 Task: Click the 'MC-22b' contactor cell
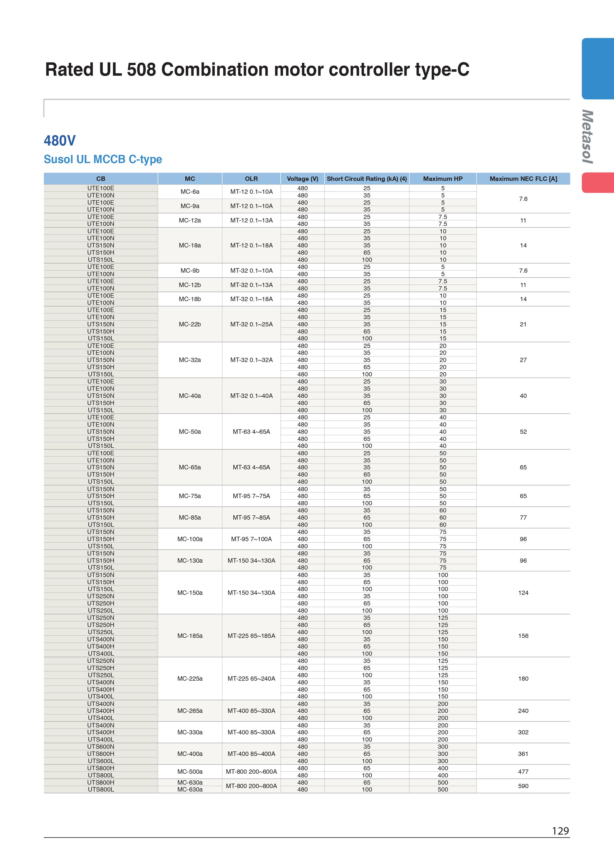(x=190, y=324)
